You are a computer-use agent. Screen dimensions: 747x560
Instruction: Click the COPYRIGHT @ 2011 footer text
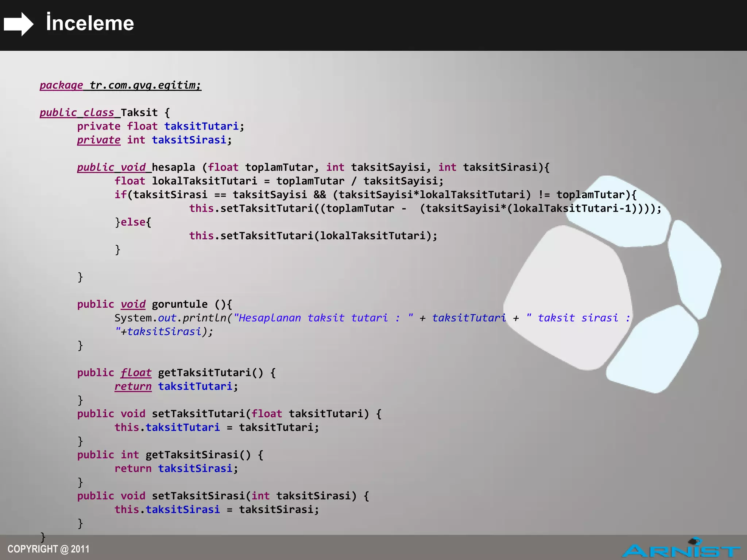click(x=48, y=549)
